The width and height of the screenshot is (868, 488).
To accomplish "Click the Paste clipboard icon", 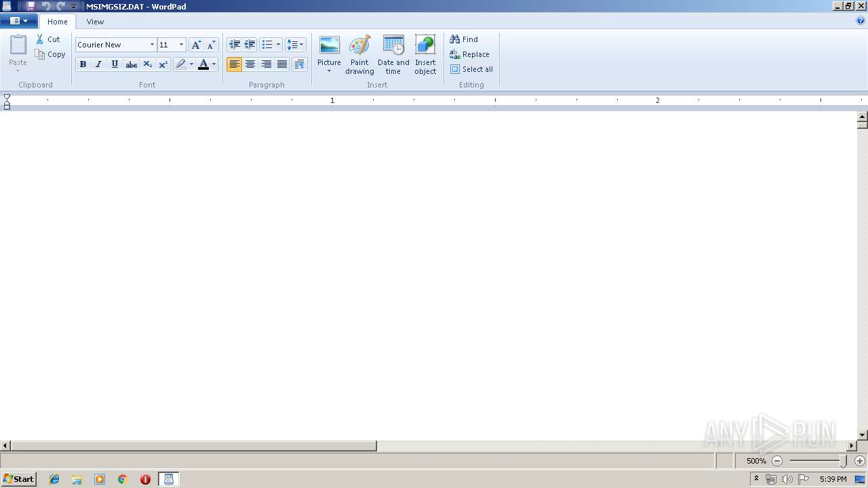I will point(18,45).
